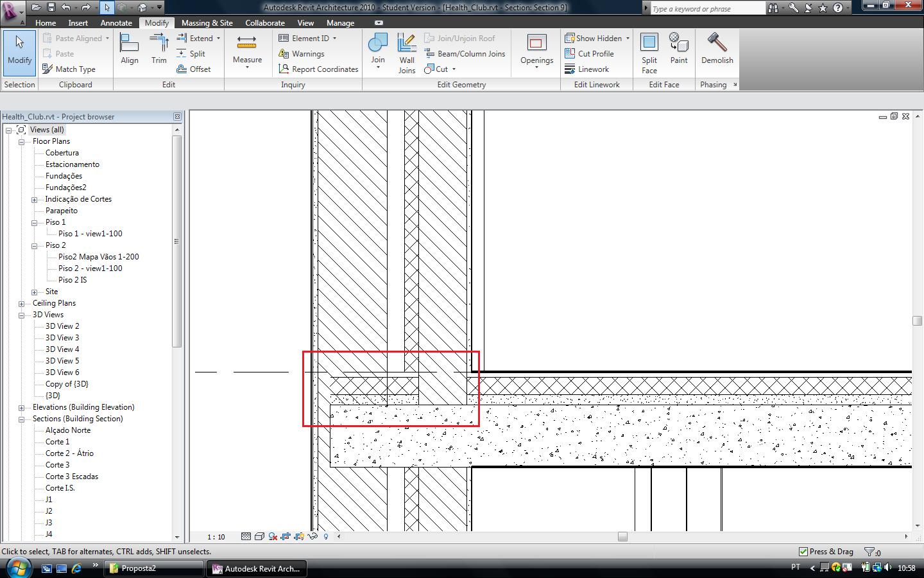Select the Wall Joins tool
This screenshot has height=578, width=924.
(x=407, y=53)
